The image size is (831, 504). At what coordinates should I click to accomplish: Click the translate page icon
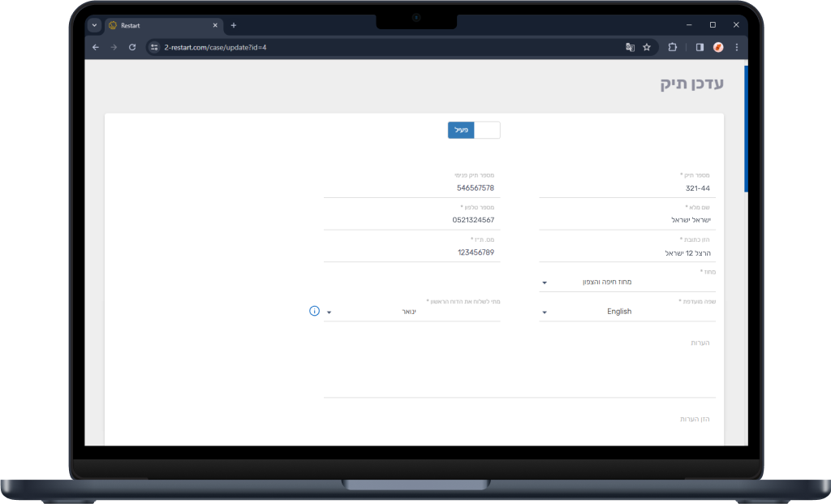(630, 47)
